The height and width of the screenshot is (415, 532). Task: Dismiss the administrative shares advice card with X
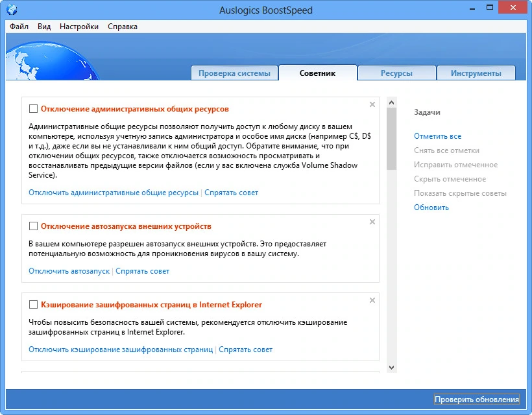[x=372, y=104]
